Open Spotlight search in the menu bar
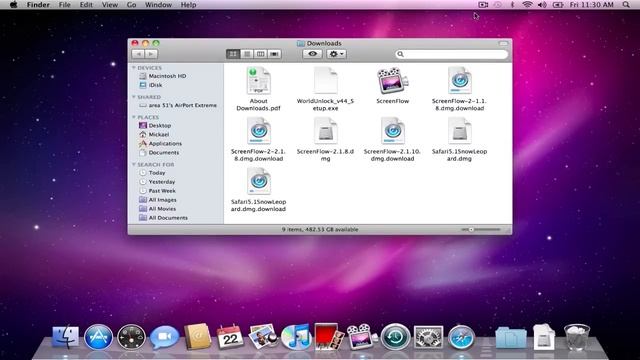Viewport: 640px width, 360px height. [626, 5]
